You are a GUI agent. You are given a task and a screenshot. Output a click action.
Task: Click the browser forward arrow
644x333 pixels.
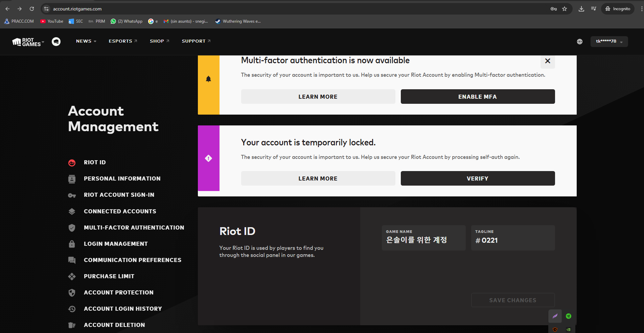(20, 9)
